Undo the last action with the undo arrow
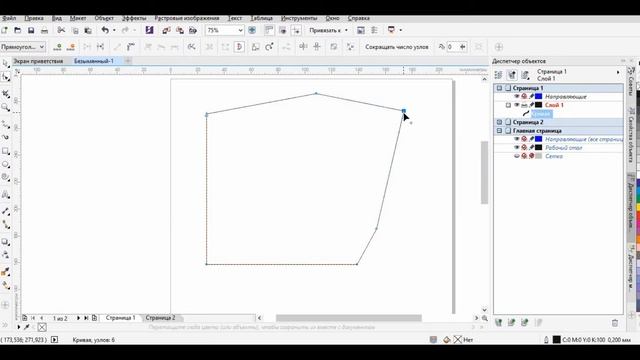Viewport: 640px width, 360px height. 105,30
